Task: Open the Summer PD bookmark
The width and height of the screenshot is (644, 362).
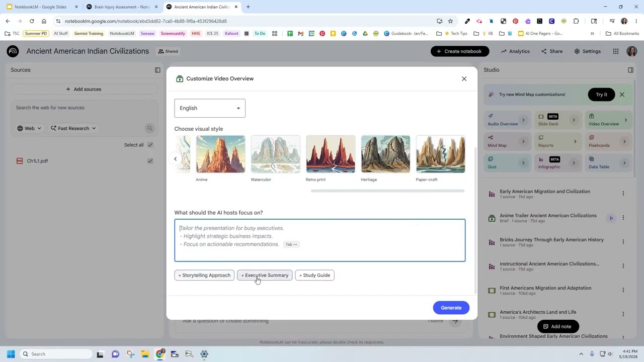Action: (36, 34)
